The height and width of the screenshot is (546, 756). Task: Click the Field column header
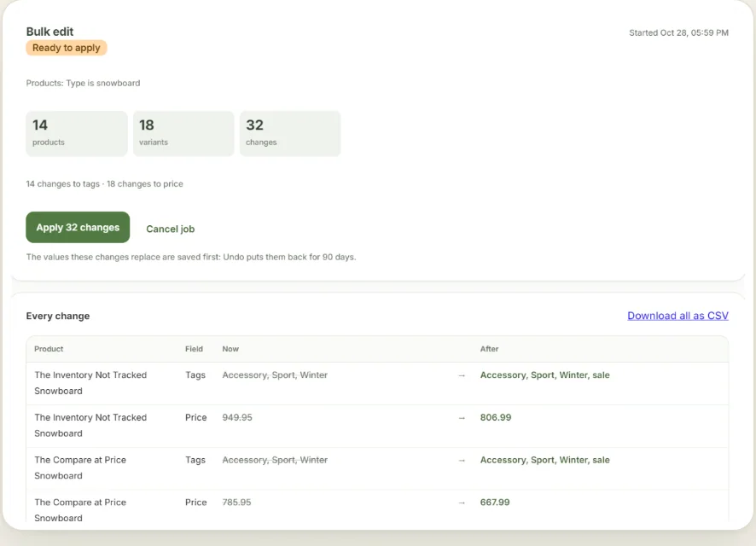(x=194, y=349)
